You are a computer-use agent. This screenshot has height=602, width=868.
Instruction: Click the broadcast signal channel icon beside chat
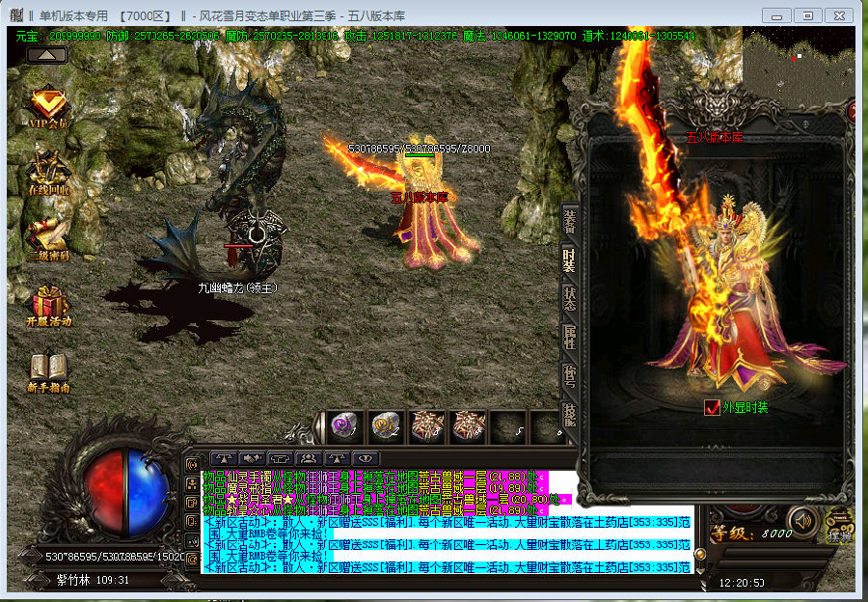pyautogui.click(x=193, y=464)
